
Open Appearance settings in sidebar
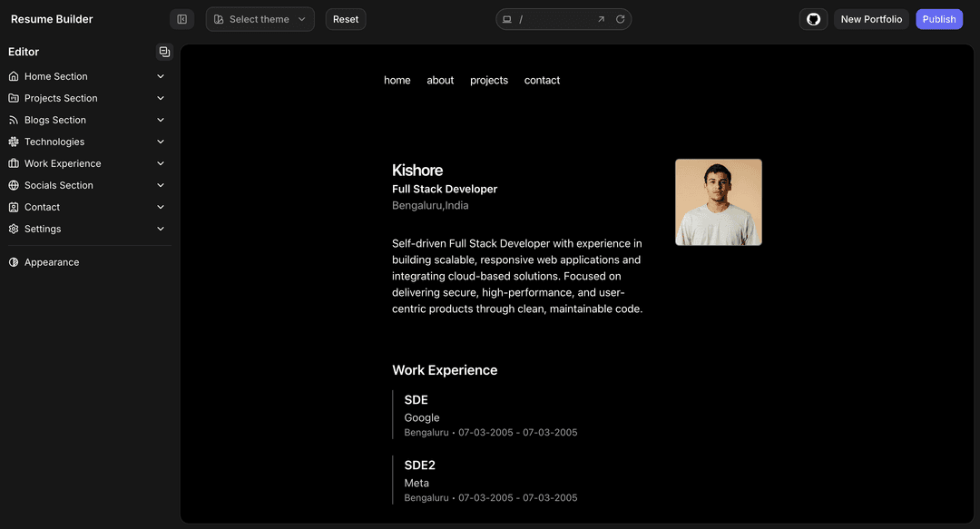[x=52, y=262]
